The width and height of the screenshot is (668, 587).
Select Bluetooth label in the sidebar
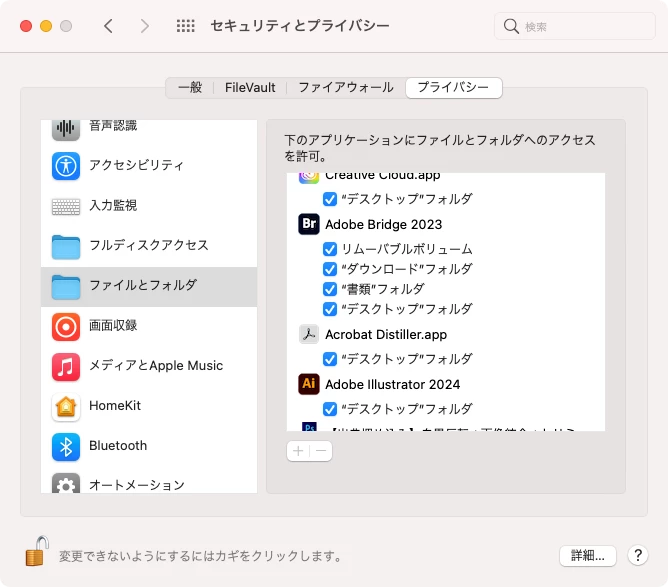tap(118, 446)
